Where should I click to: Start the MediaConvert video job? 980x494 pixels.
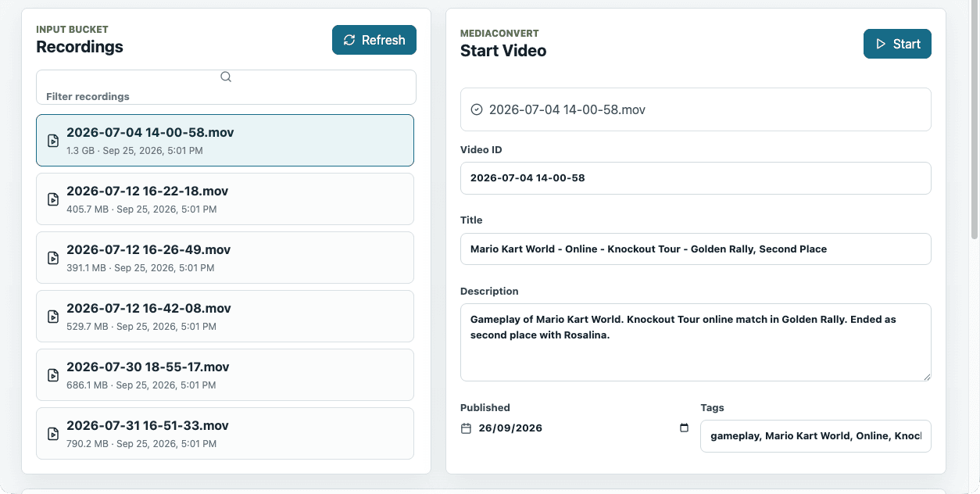click(x=897, y=44)
